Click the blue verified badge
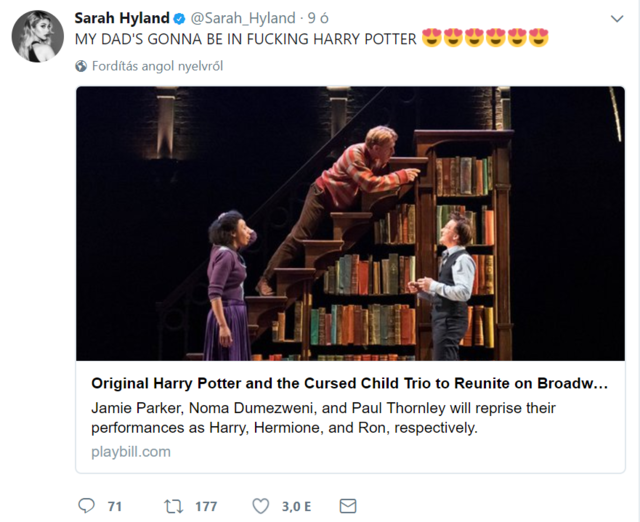 tap(180, 18)
